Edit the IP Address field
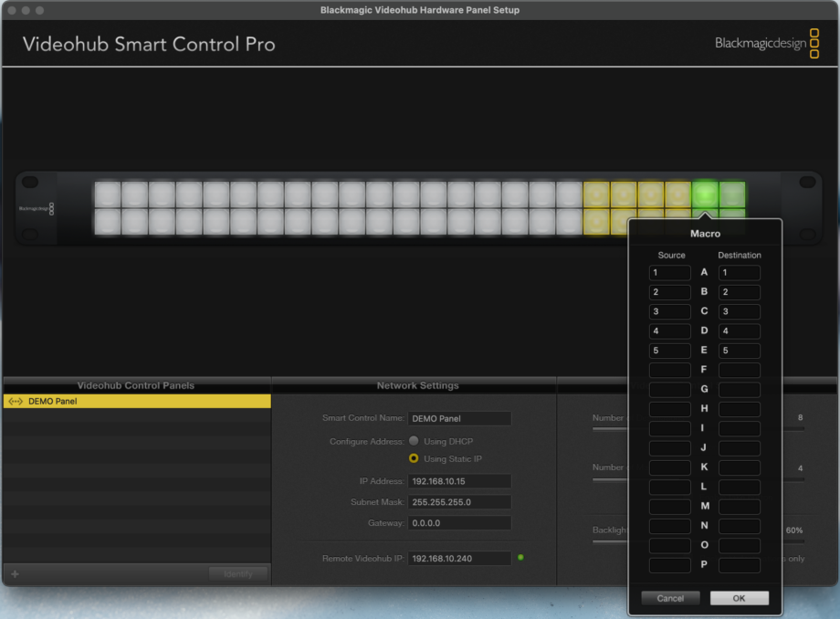This screenshot has height=619, width=840. (459, 480)
